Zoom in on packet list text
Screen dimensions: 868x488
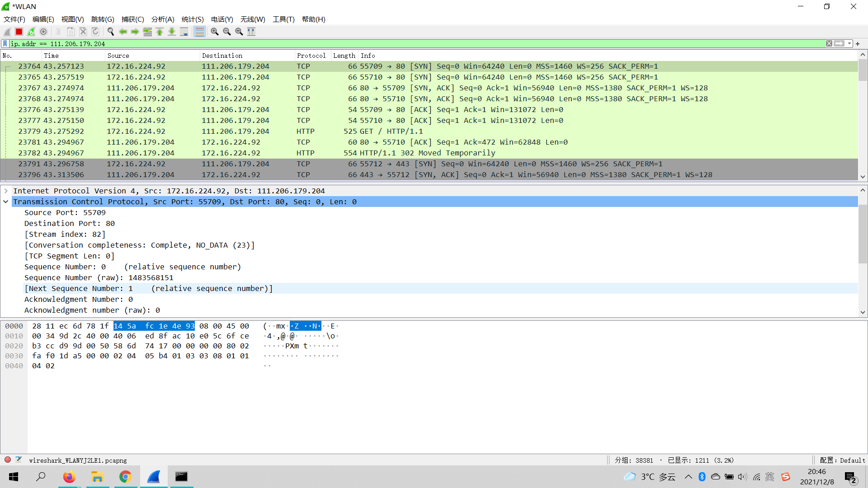point(215,32)
